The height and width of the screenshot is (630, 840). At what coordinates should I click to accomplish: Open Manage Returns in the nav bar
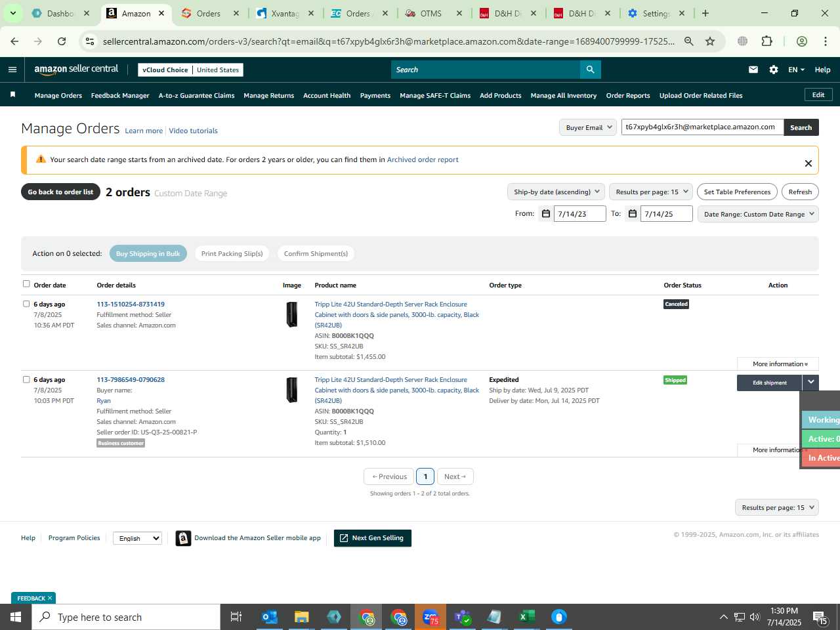[269, 95]
